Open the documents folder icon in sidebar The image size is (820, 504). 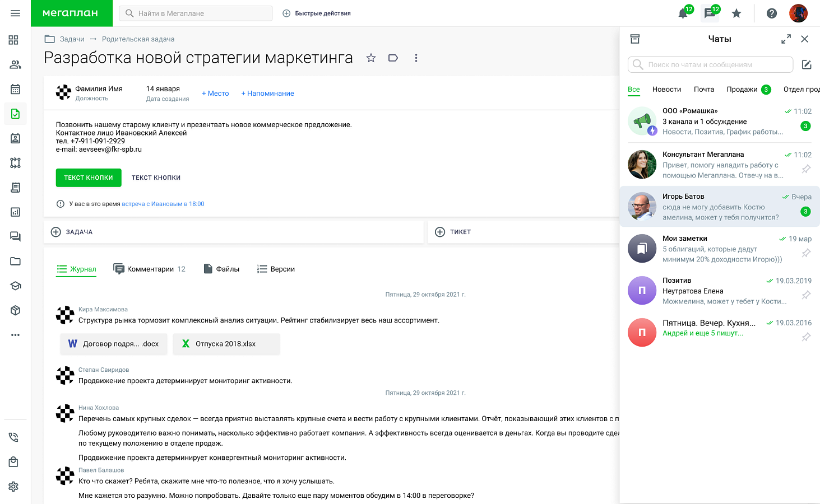(15, 261)
